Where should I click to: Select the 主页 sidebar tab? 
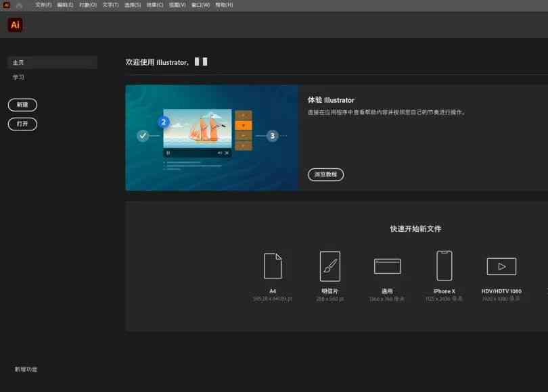coord(52,62)
